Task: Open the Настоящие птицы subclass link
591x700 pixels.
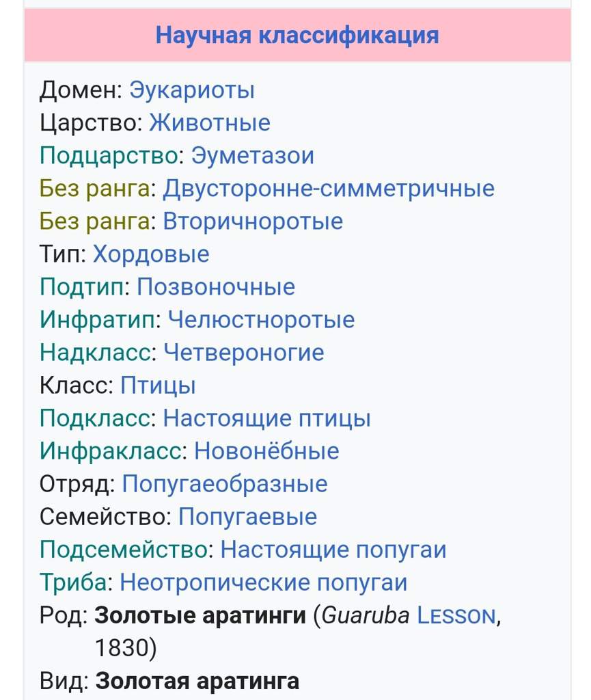Action: 266,418
